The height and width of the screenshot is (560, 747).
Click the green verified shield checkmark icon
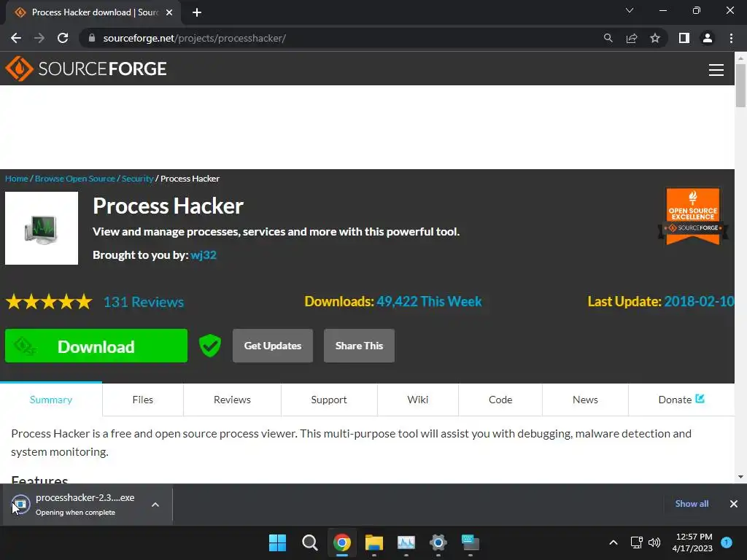point(209,345)
